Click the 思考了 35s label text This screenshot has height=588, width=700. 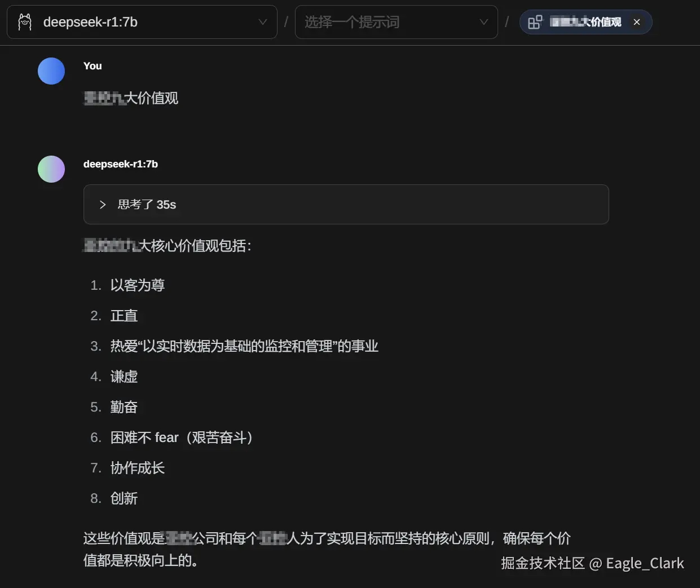[x=147, y=205]
